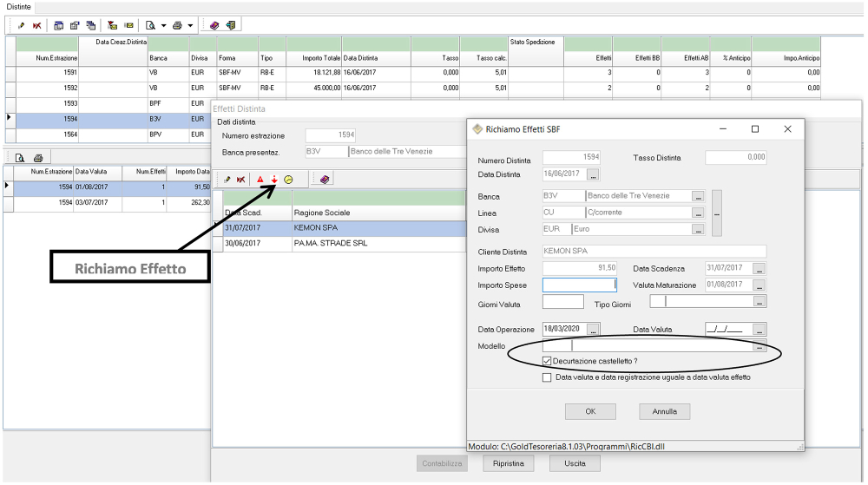Uncheck the Decurtazione castelletto checkbox
868x485 pixels.
(547, 360)
